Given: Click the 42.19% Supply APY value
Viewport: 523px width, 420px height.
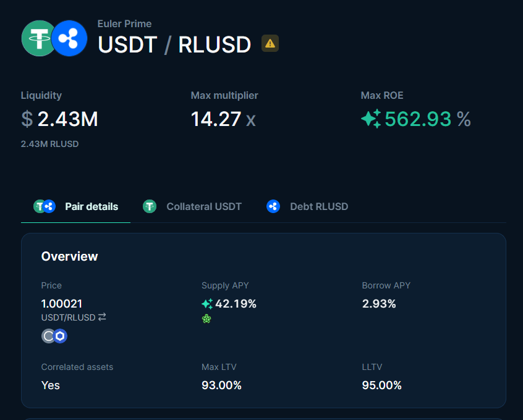Looking at the screenshot, I should click(x=236, y=304).
